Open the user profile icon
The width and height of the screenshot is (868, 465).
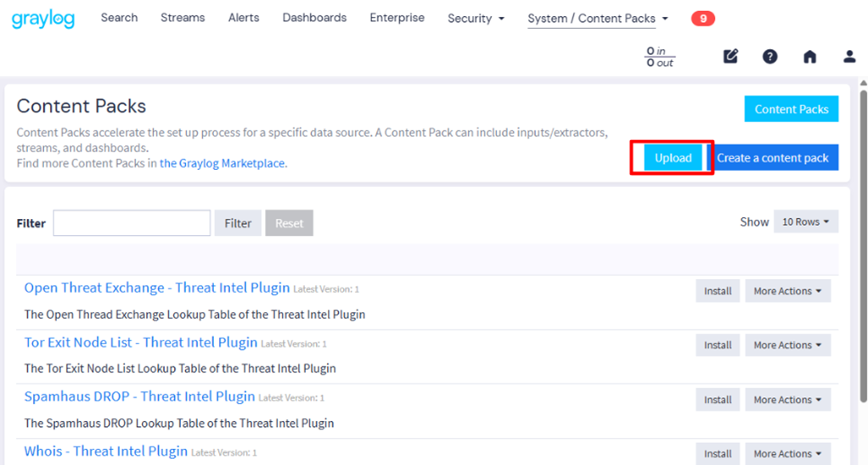(849, 56)
